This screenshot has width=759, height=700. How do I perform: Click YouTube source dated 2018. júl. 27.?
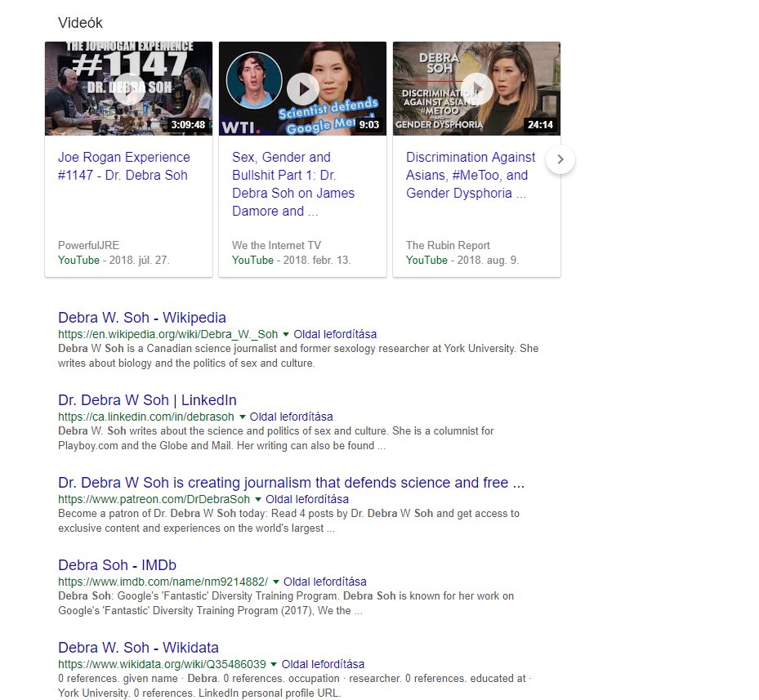79,261
